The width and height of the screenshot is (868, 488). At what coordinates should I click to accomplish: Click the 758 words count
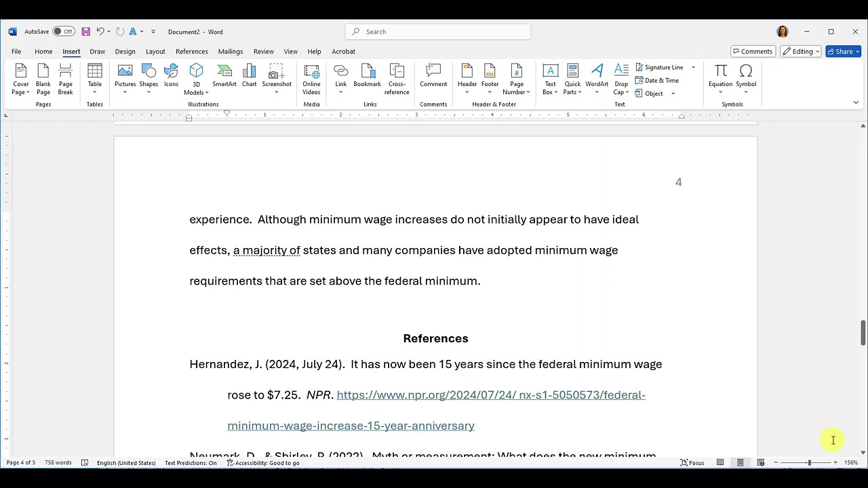pyautogui.click(x=58, y=463)
